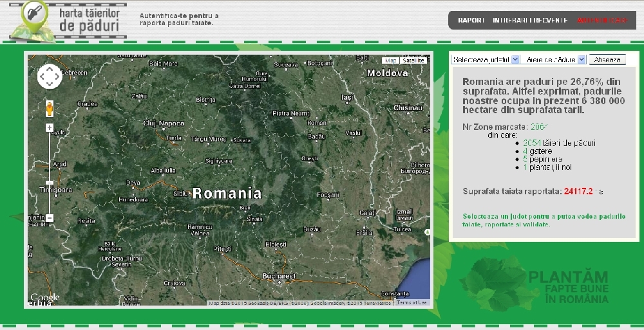644x330 pixels.
Task: Pan the map right with arrow control
Action: click(x=57, y=77)
